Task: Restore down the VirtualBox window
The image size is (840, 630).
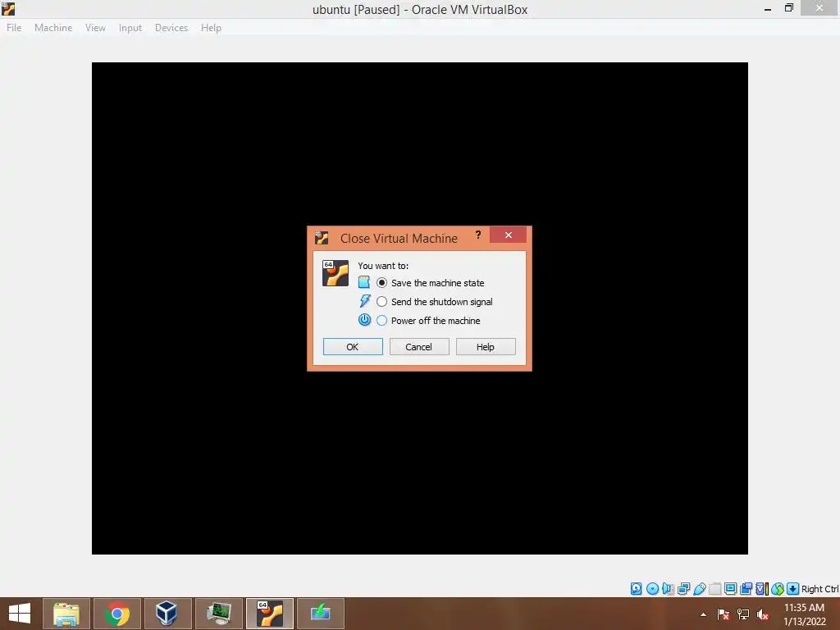Action: (x=789, y=8)
